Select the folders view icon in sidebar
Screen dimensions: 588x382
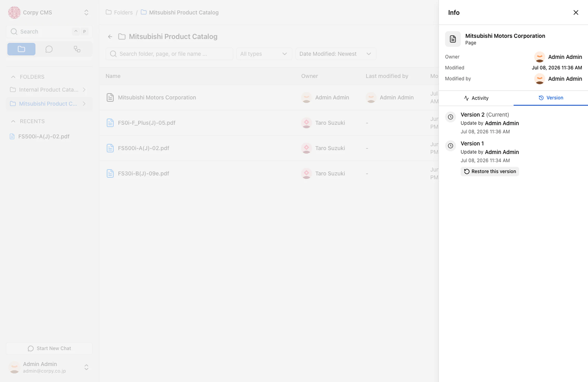pos(21,49)
